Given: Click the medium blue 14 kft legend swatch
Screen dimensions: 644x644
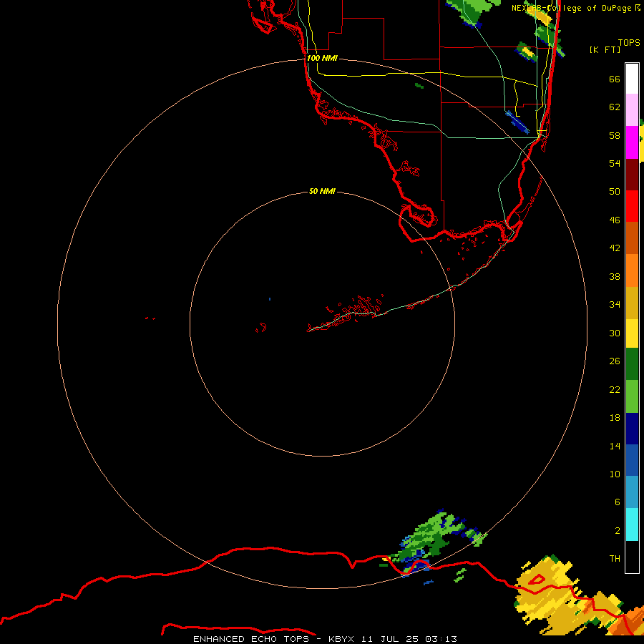Looking at the screenshot, I should point(632,459).
